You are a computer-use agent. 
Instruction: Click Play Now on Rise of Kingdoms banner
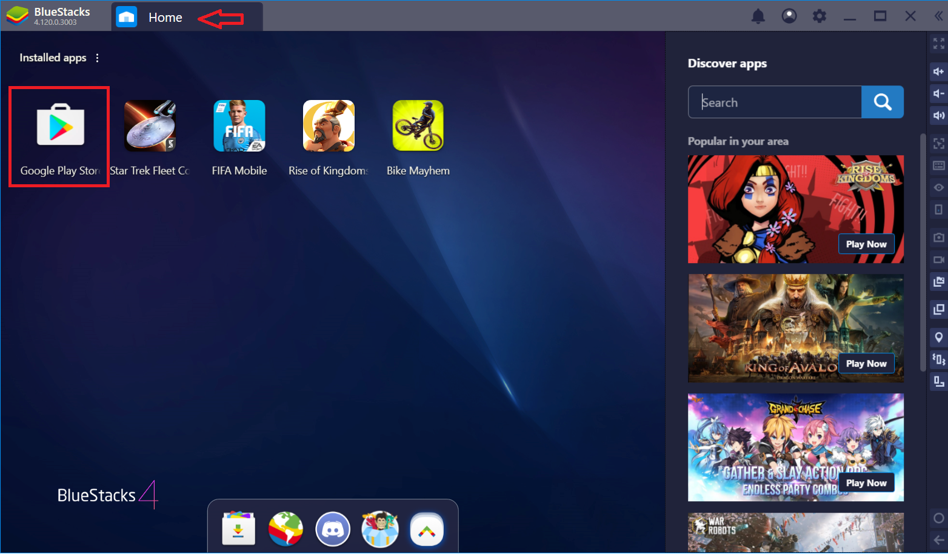coord(866,244)
